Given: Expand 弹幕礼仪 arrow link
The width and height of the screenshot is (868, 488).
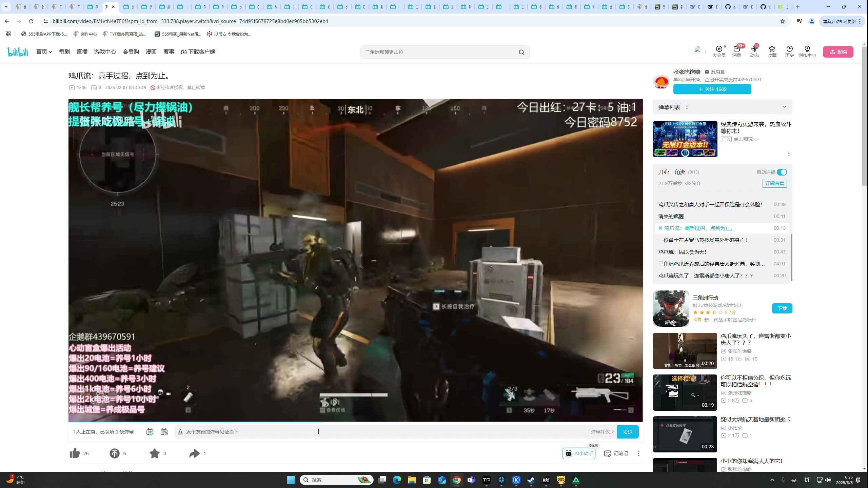Looking at the screenshot, I should click(x=602, y=432).
